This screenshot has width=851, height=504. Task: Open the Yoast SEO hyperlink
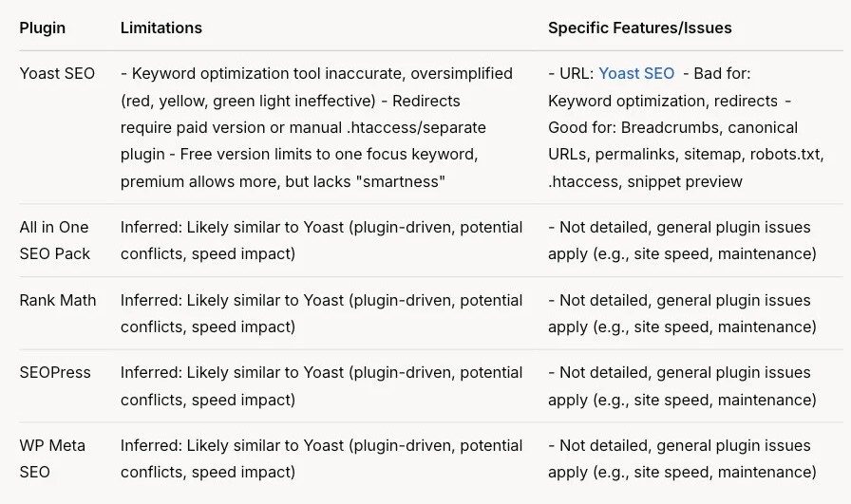click(636, 73)
